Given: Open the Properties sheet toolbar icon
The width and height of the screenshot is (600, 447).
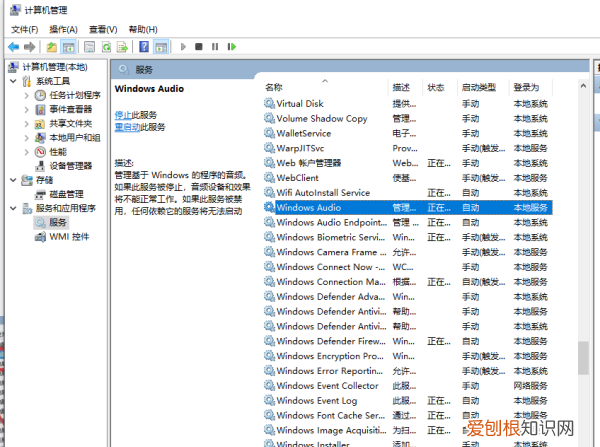Looking at the screenshot, I should [x=90, y=47].
